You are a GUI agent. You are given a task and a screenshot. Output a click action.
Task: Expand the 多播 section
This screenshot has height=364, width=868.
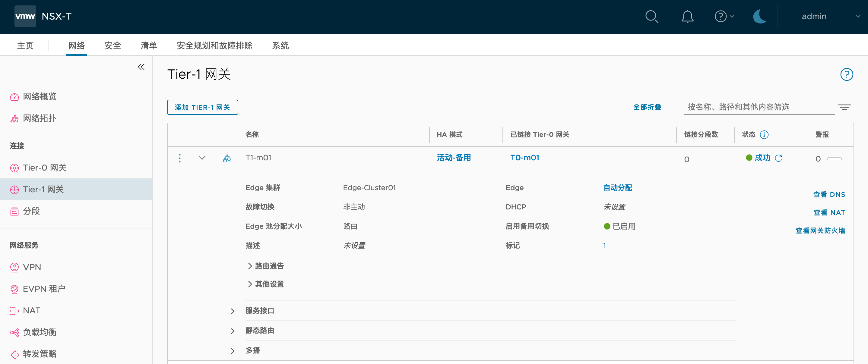(x=233, y=351)
